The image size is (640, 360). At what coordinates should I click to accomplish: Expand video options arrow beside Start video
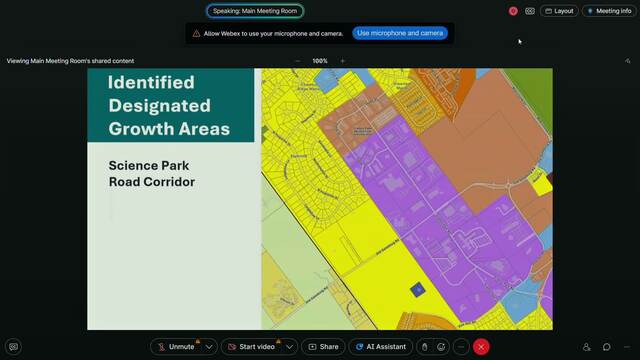click(289, 347)
